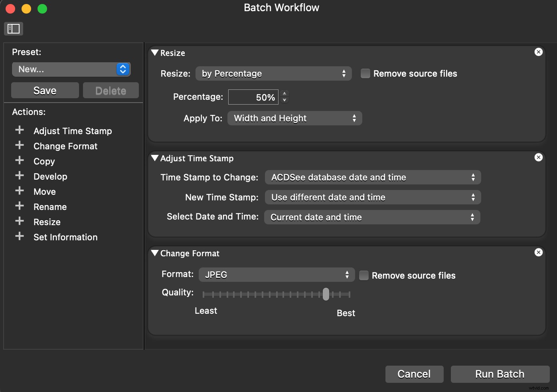This screenshot has height=392, width=557.
Task: Collapse the Change Format section
Action: (x=155, y=253)
